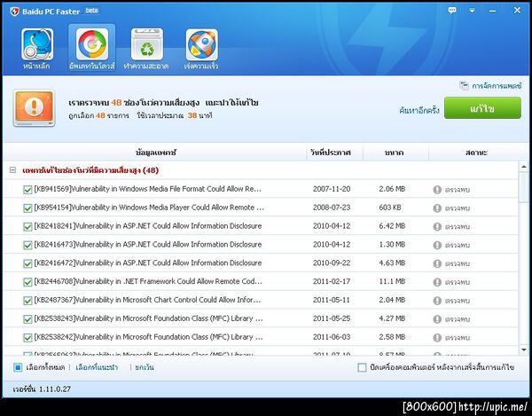
Task: Click the scroll up arrow of the list
Action: (523, 167)
